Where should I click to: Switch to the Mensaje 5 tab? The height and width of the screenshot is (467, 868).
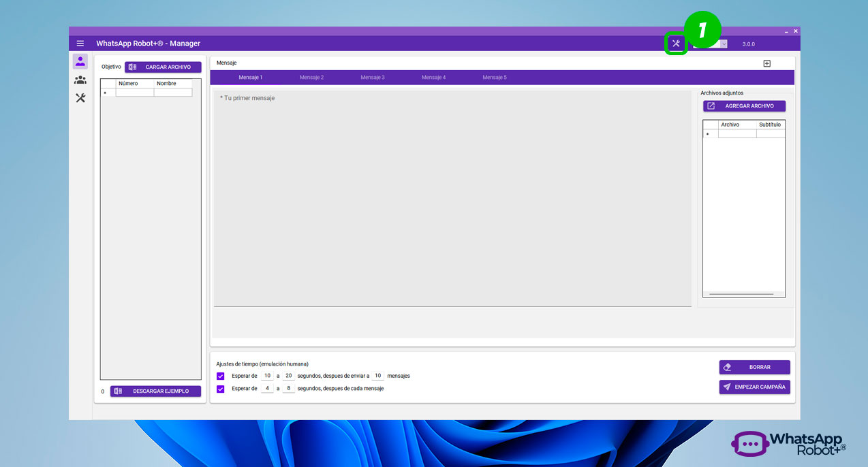click(495, 78)
